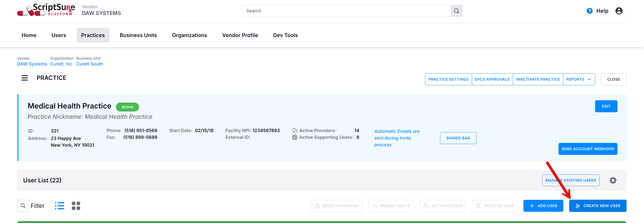Open the Help question mark icon

pyautogui.click(x=589, y=11)
